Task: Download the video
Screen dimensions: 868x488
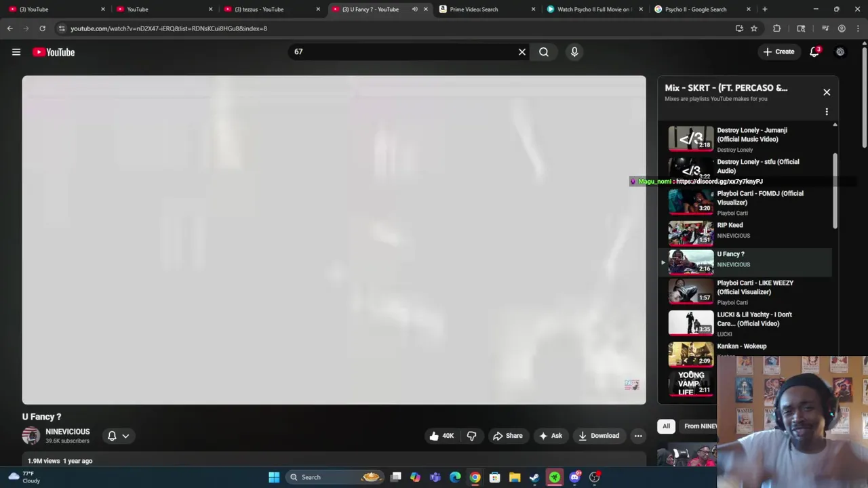Action: pyautogui.click(x=599, y=436)
